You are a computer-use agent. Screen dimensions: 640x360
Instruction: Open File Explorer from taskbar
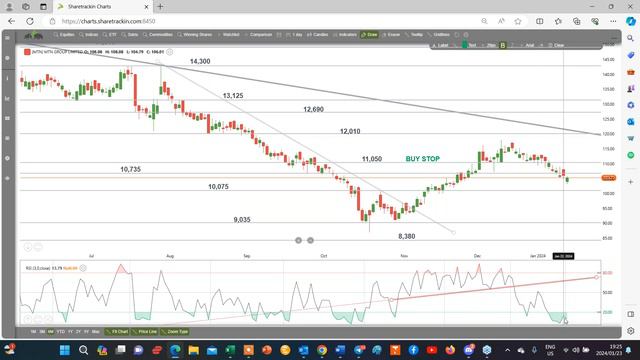(x=193, y=350)
